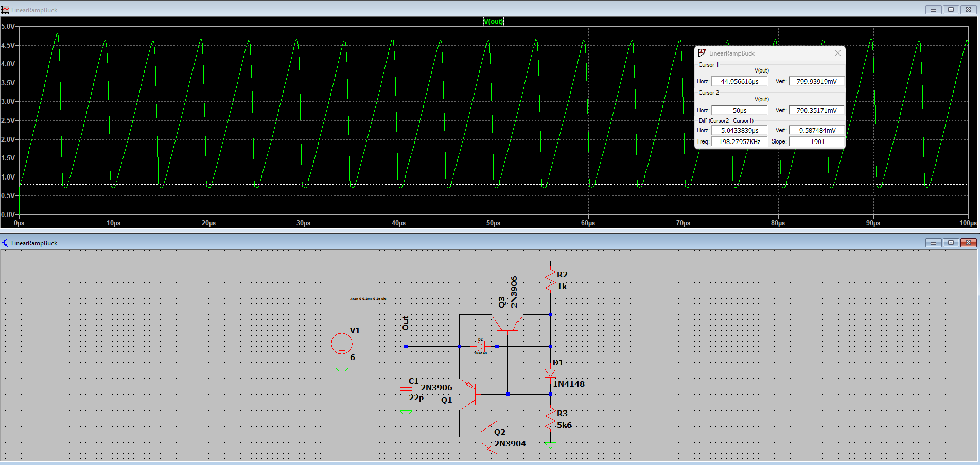Click the Q2 reference designator label
Image resolution: width=980 pixels, height=465 pixels.
coord(500,432)
